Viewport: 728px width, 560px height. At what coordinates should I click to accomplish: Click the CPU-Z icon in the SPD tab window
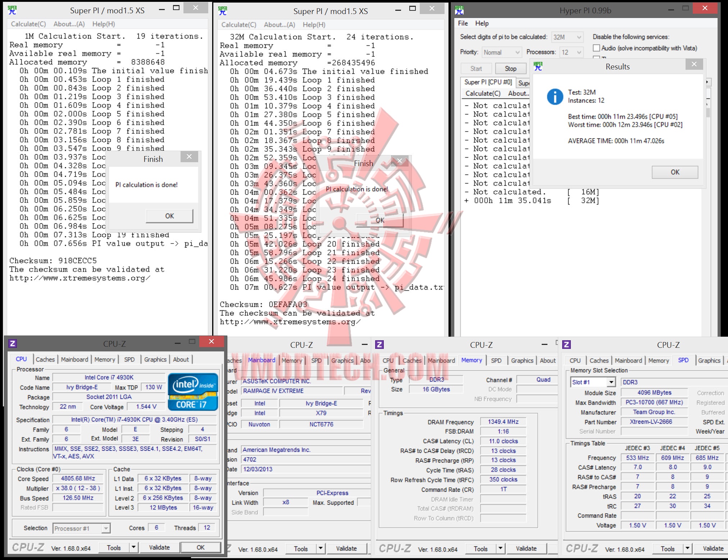(x=566, y=345)
